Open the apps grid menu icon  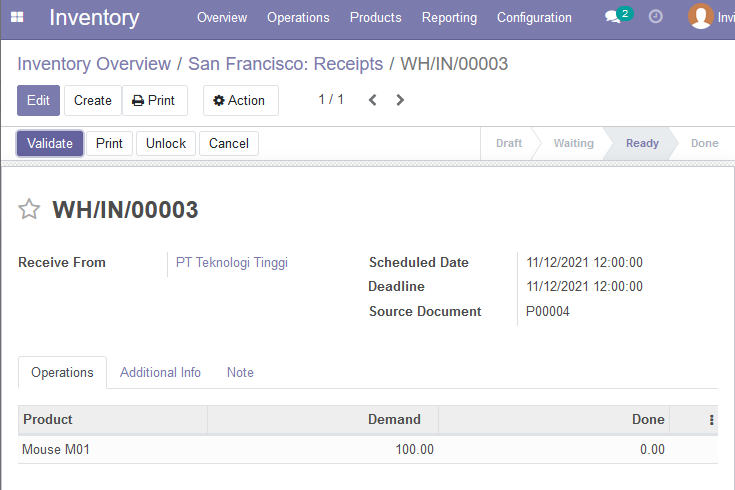(17, 17)
